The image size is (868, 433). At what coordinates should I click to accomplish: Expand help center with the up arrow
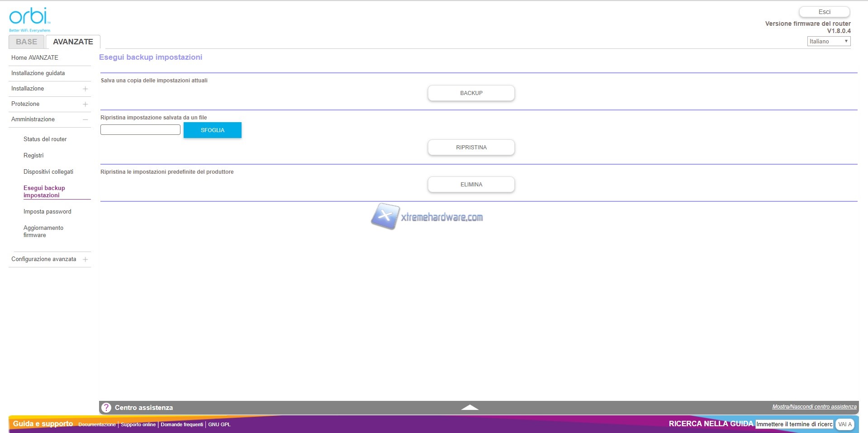coord(470,407)
